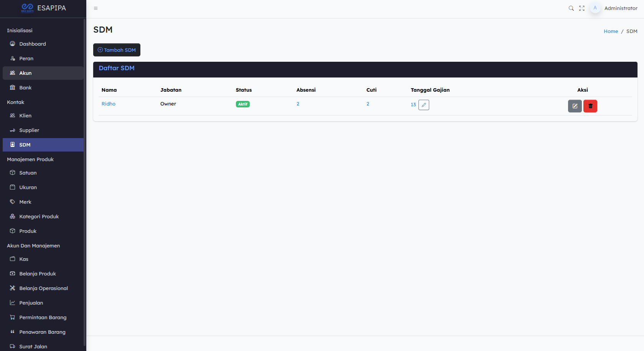644x351 pixels.
Task: Click the Owner jabatan cell
Action: pyautogui.click(x=168, y=104)
